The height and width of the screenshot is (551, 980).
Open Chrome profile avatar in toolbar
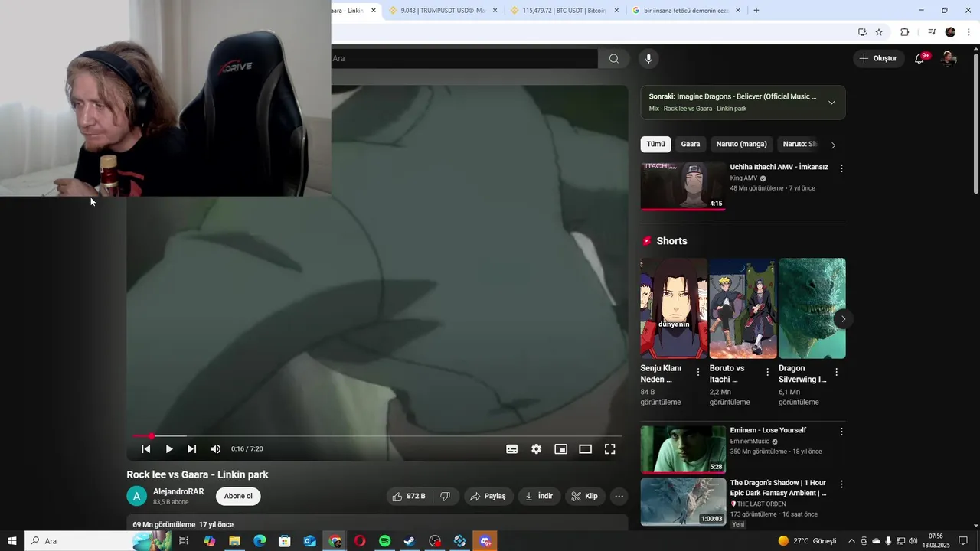click(950, 32)
